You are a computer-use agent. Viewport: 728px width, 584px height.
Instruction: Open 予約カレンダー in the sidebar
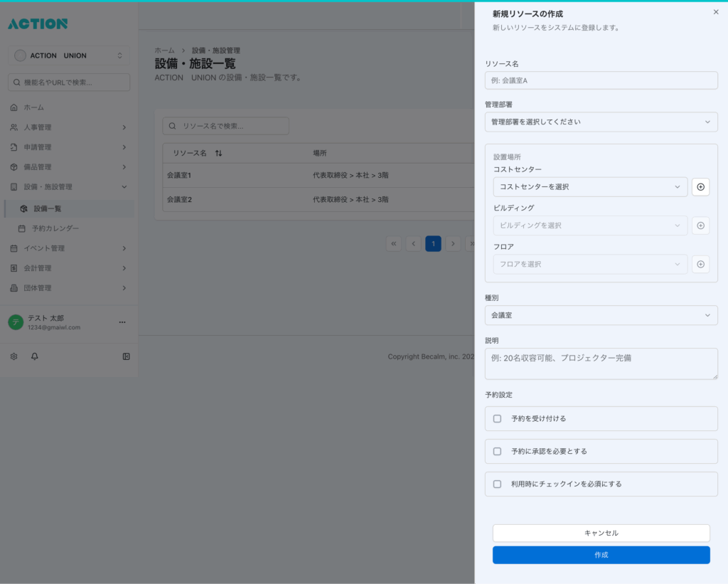[x=55, y=228]
